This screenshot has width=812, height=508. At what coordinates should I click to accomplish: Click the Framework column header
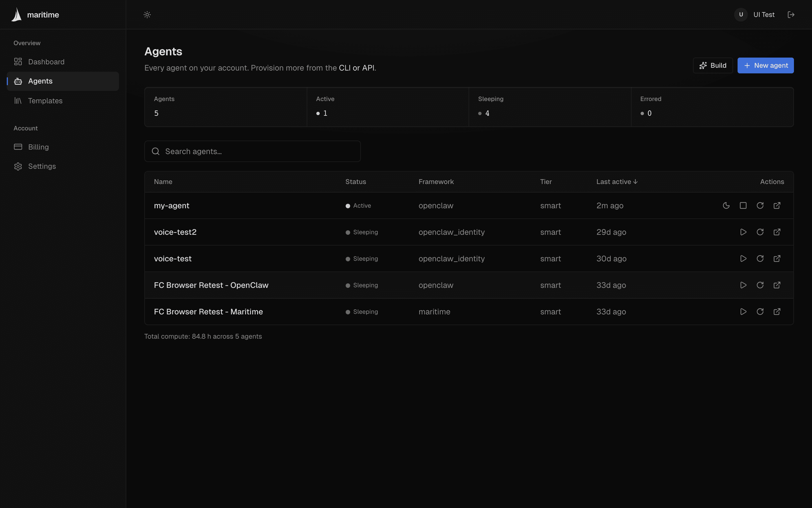(436, 182)
